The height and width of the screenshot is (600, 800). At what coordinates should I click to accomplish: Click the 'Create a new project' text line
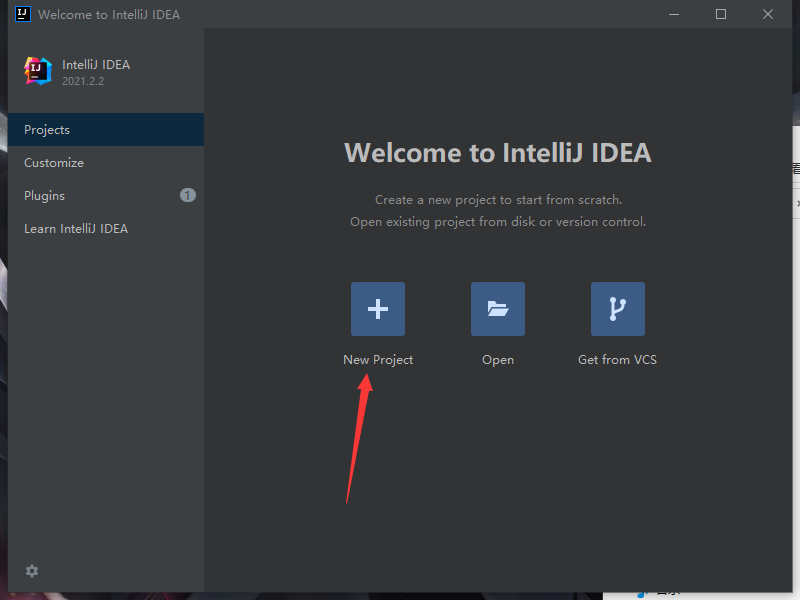coord(498,199)
